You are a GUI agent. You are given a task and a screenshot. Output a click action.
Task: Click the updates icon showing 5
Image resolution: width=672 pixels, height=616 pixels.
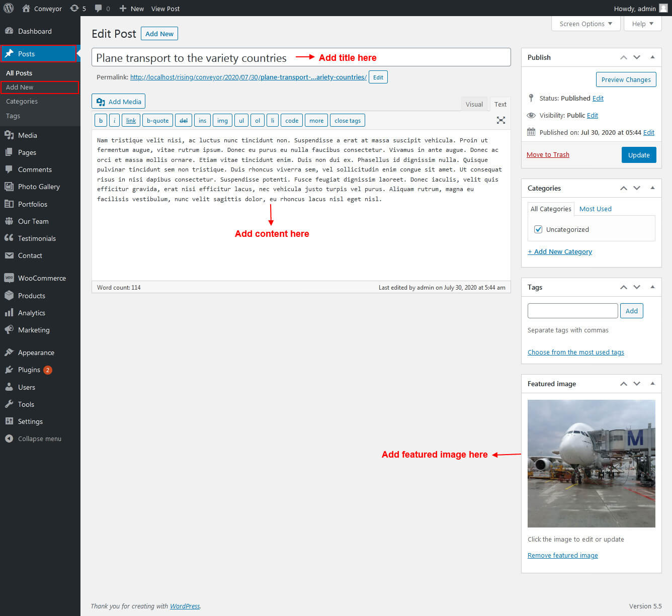pos(74,9)
